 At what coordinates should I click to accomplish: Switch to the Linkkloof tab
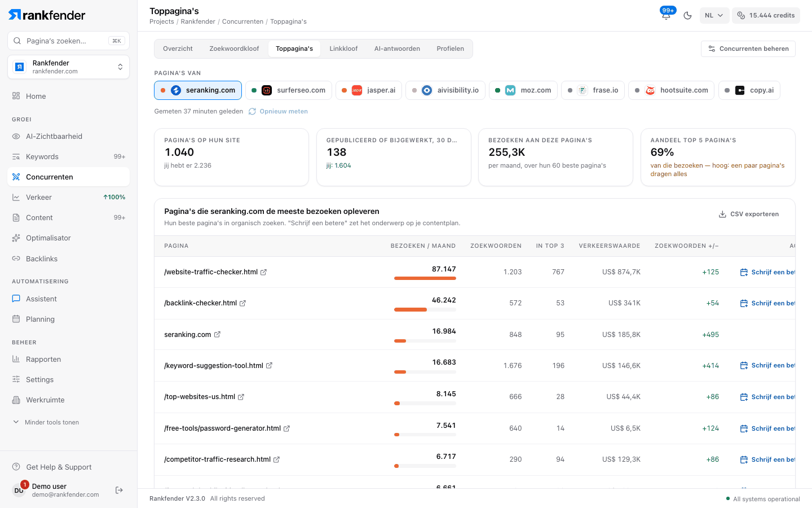click(343, 49)
